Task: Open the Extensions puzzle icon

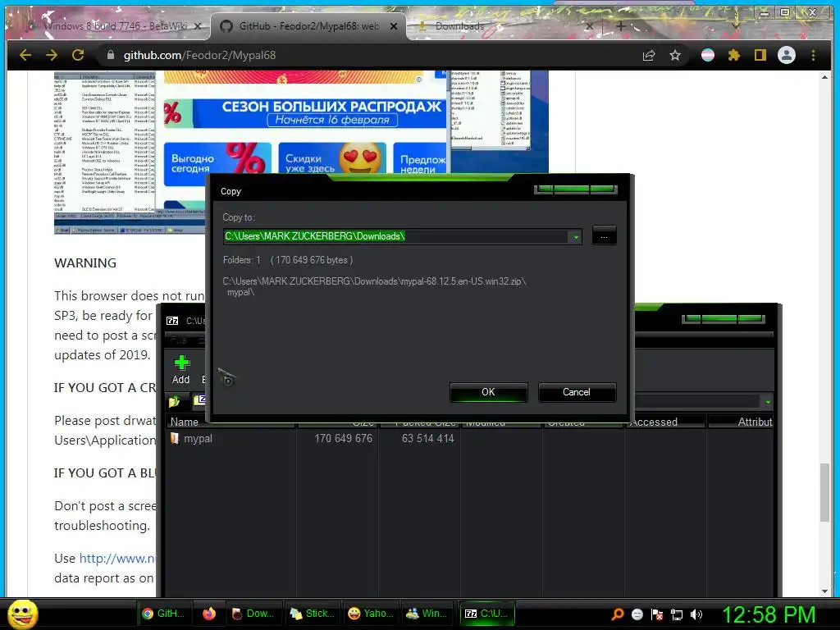Action: pyautogui.click(x=734, y=55)
